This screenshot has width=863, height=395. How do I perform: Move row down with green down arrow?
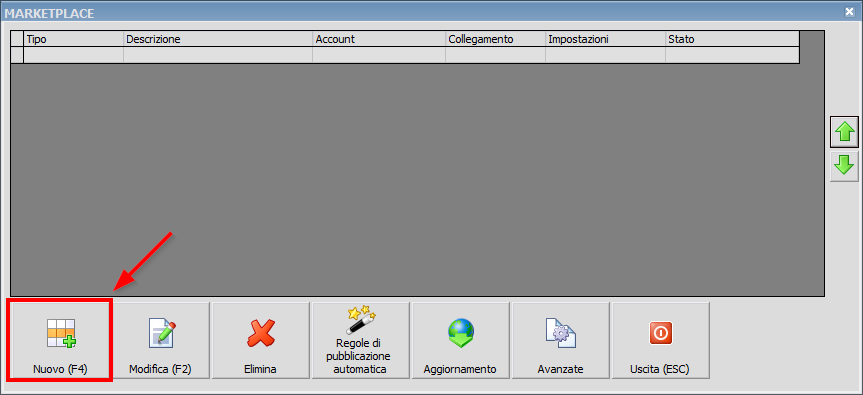[844, 166]
